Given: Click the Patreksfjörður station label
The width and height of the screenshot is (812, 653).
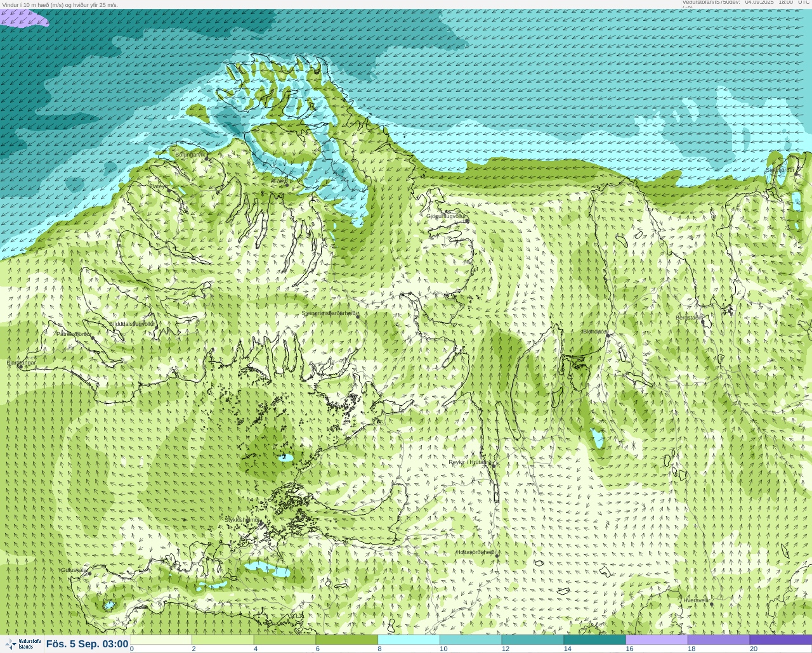Looking at the screenshot, I should point(74,333).
